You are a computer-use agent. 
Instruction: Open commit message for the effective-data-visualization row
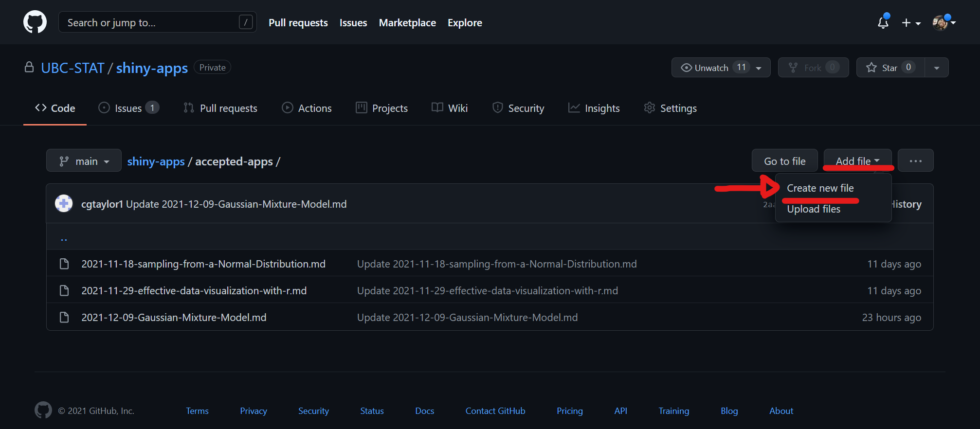pos(488,291)
